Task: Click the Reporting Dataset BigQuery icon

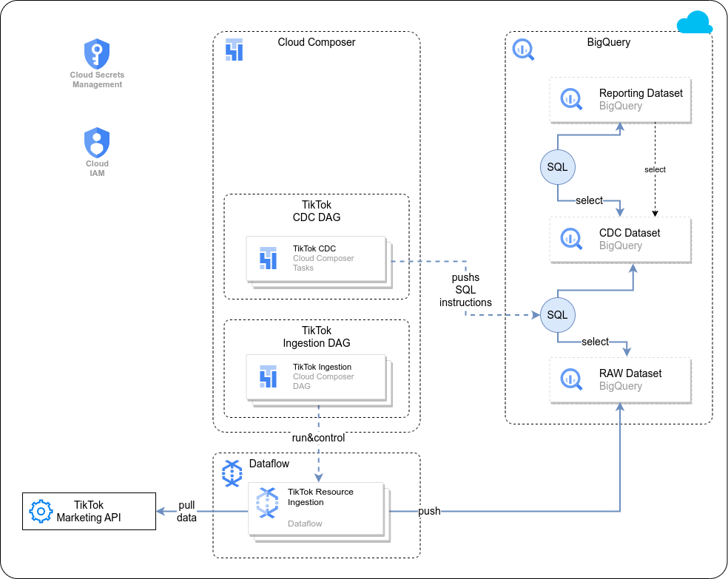Action: click(570, 99)
